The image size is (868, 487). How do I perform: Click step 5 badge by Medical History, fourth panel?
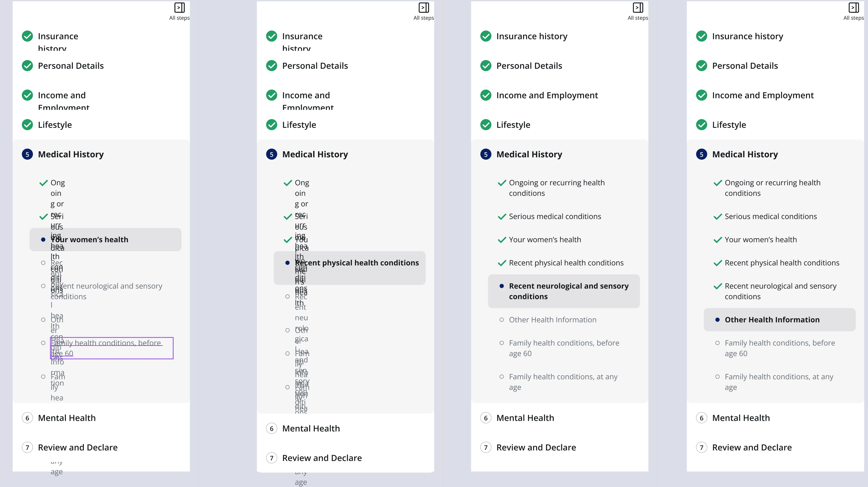[702, 154]
